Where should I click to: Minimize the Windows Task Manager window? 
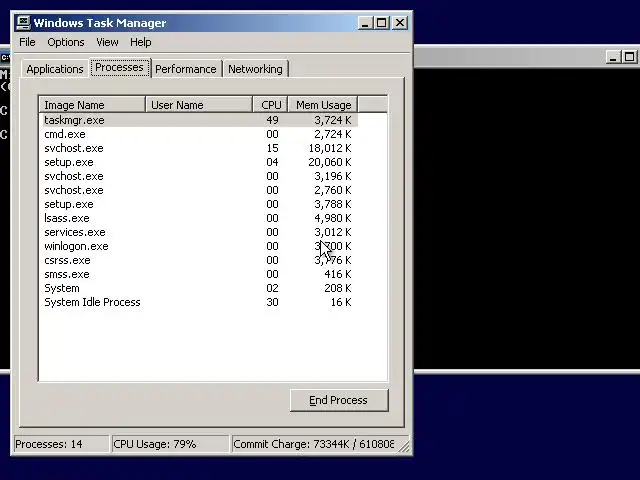point(365,23)
